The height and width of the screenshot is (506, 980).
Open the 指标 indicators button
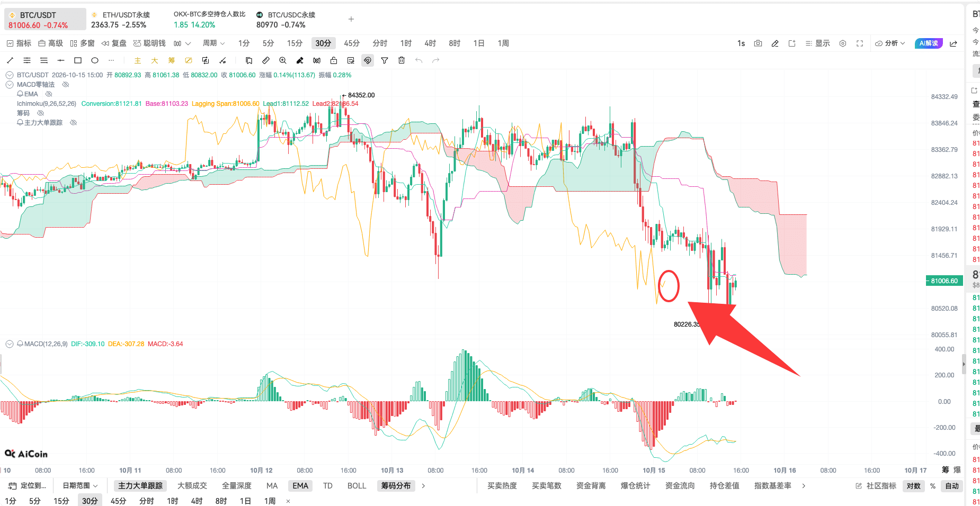tap(19, 43)
